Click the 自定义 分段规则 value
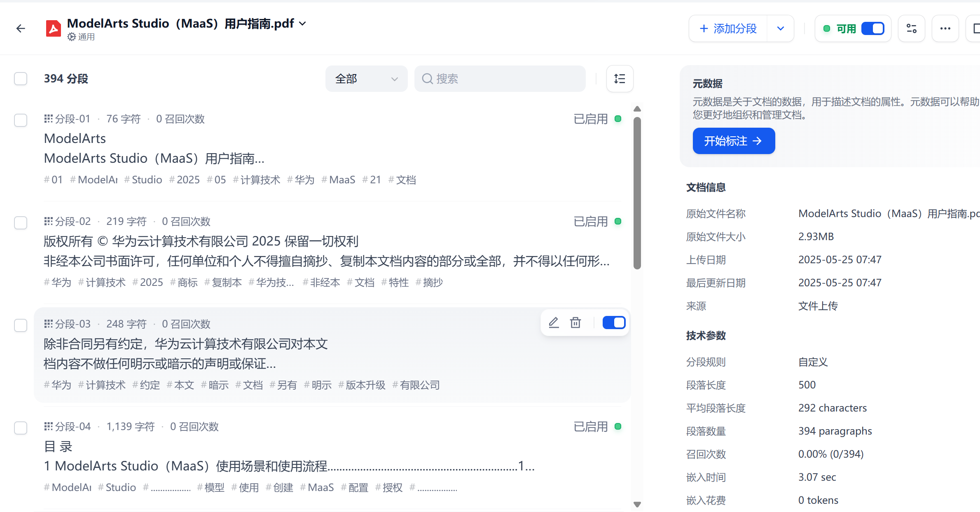This screenshot has height=512, width=980. (x=813, y=362)
